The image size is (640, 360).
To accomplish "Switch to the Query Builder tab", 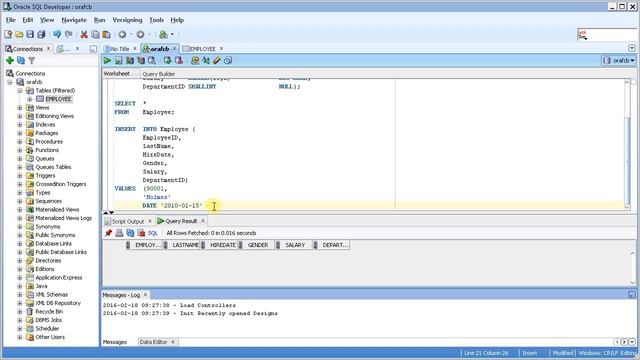I will pos(159,74).
